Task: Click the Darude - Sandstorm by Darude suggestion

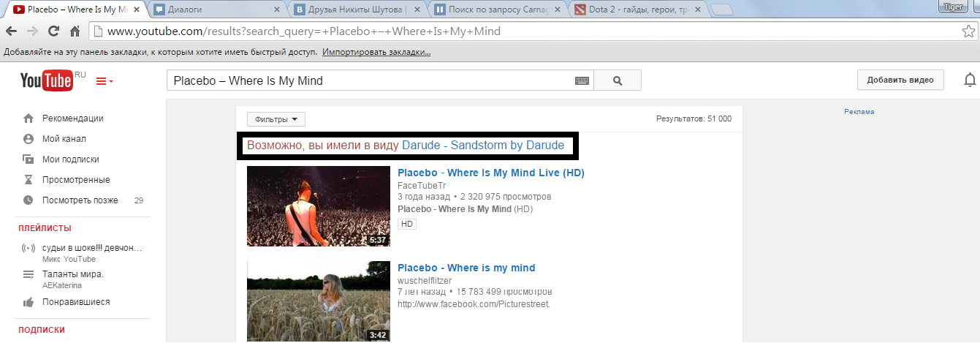Action: (483, 146)
